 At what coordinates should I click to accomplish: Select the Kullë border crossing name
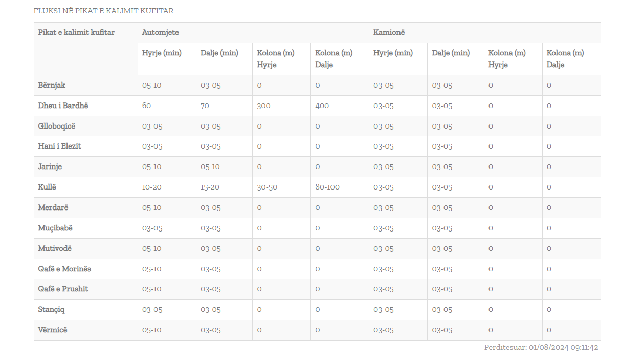tap(47, 187)
